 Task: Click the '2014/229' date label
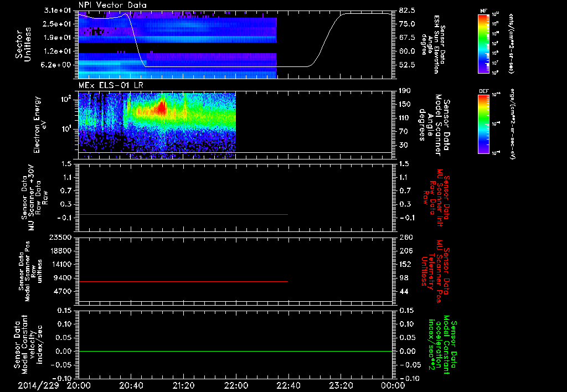pyautogui.click(x=38, y=386)
